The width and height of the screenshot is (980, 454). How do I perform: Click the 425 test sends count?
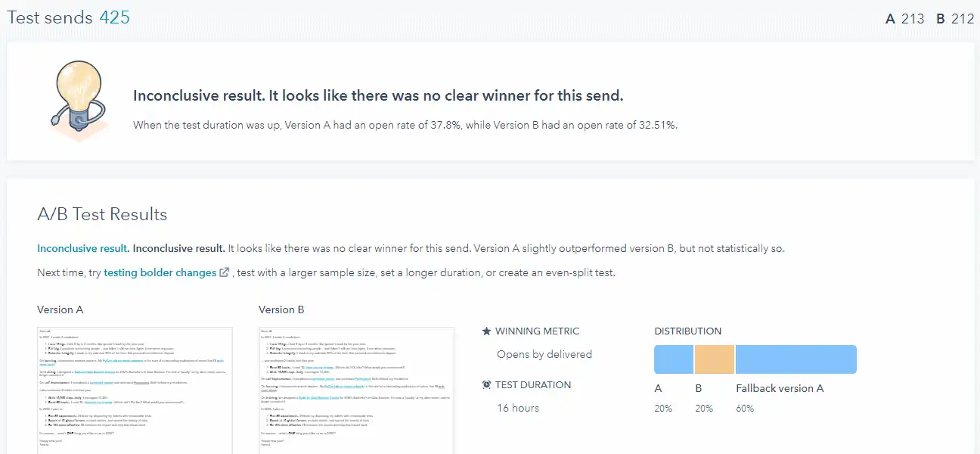(x=114, y=17)
